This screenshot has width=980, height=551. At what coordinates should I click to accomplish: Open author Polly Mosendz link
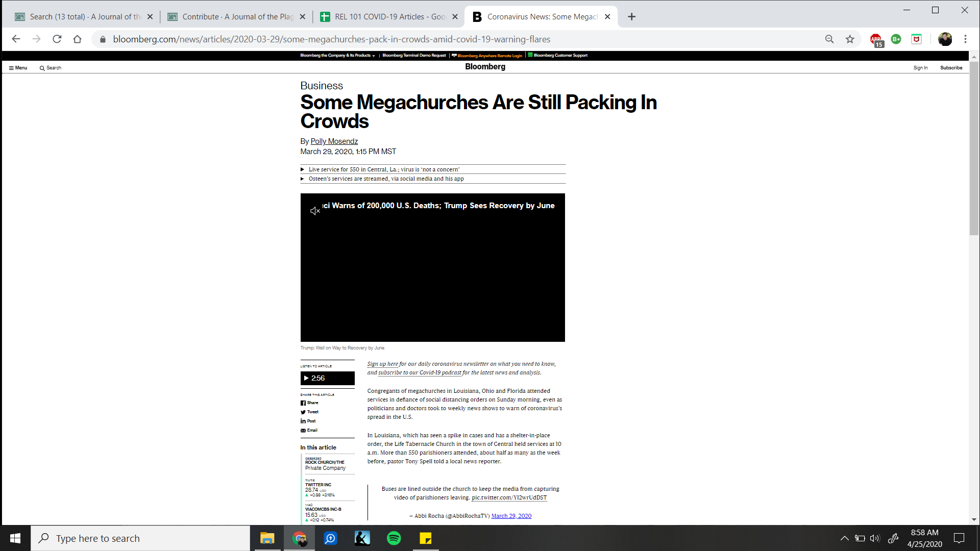click(x=334, y=141)
